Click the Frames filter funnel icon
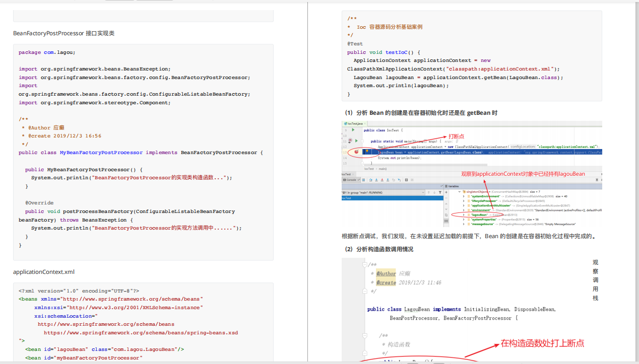The height and width of the screenshot is (364, 639). (x=440, y=192)
